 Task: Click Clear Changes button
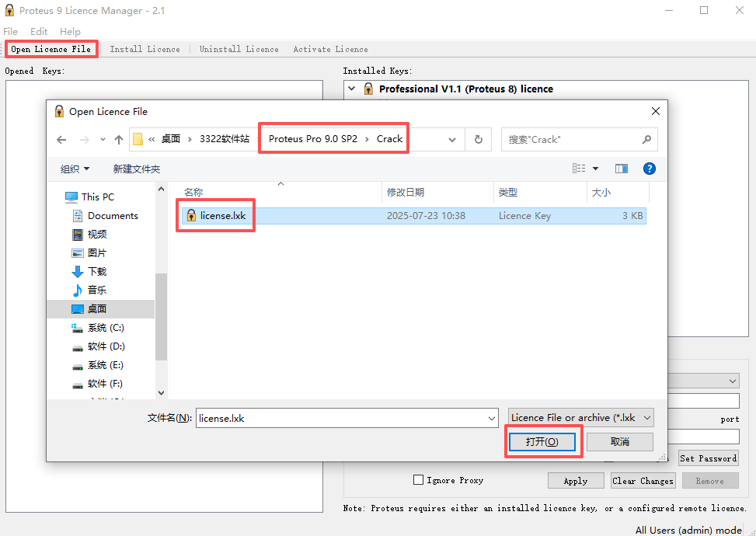(643, 481)
